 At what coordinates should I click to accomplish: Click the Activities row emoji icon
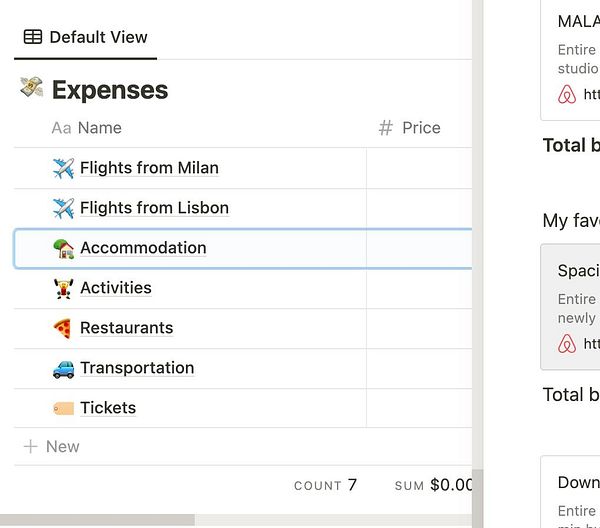[63, 288]
